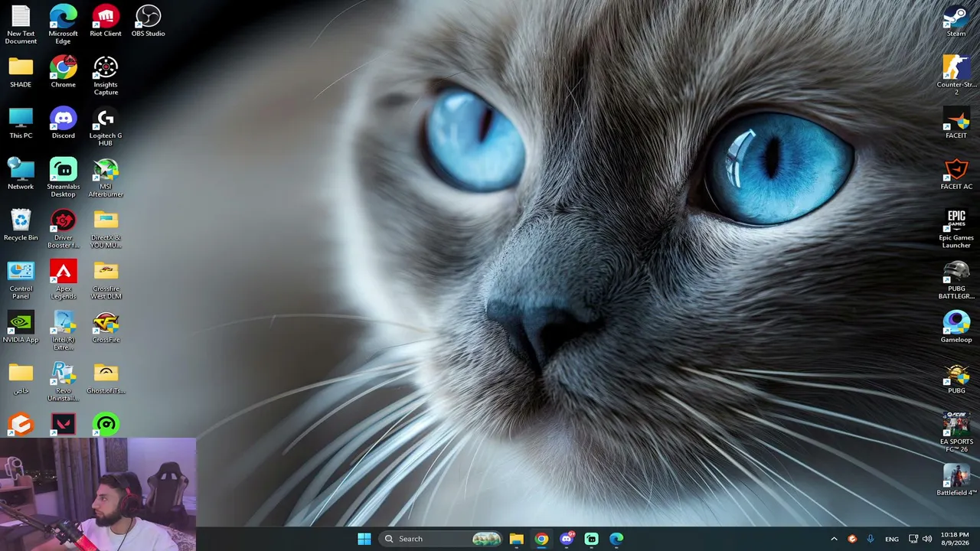Launch the Discord desktop shortcut
980x551 pixels.
pos(63,123)
